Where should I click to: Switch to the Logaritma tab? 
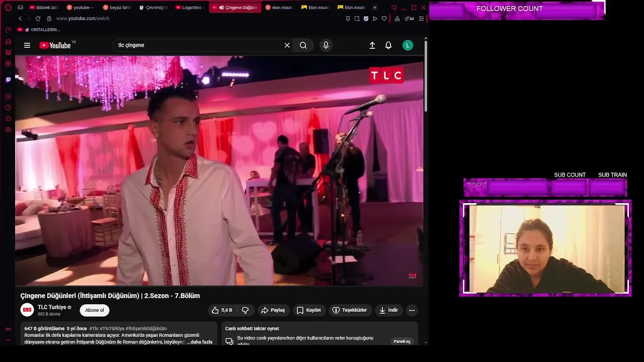point(189,8)
